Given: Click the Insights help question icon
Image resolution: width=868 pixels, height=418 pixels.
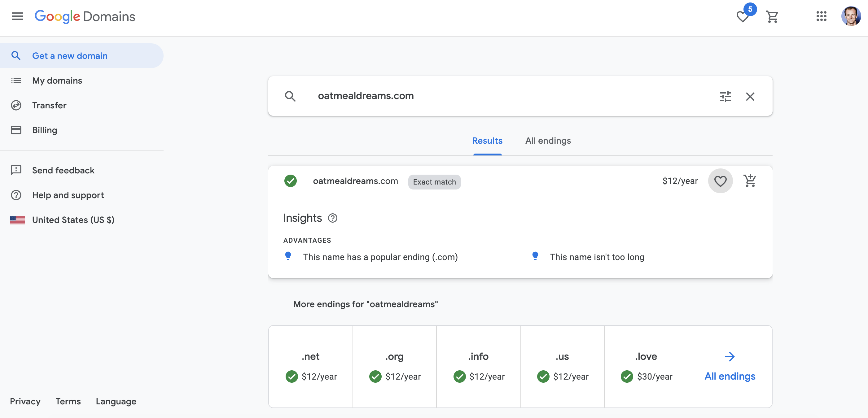Looking at the screenshot, I should pos(333,218).
